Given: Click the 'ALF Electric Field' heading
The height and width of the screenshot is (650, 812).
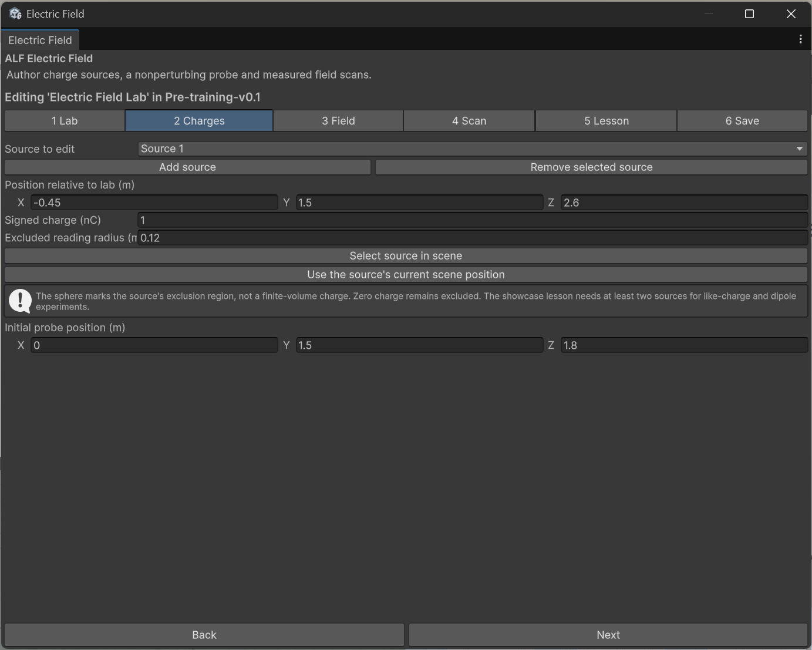Looking at the screenshot, I should (x=49, y=58).
